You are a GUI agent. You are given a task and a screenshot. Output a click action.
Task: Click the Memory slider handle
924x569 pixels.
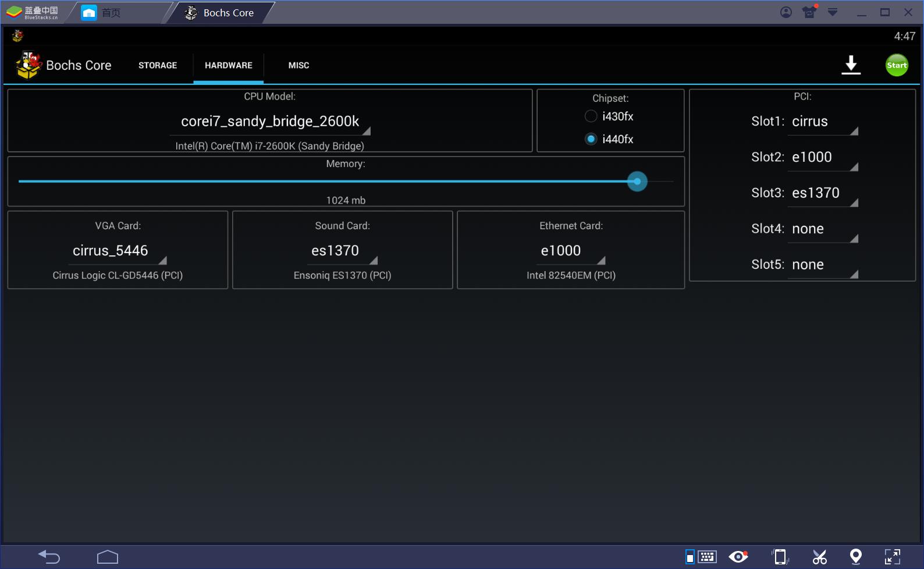tap(637, 182)
